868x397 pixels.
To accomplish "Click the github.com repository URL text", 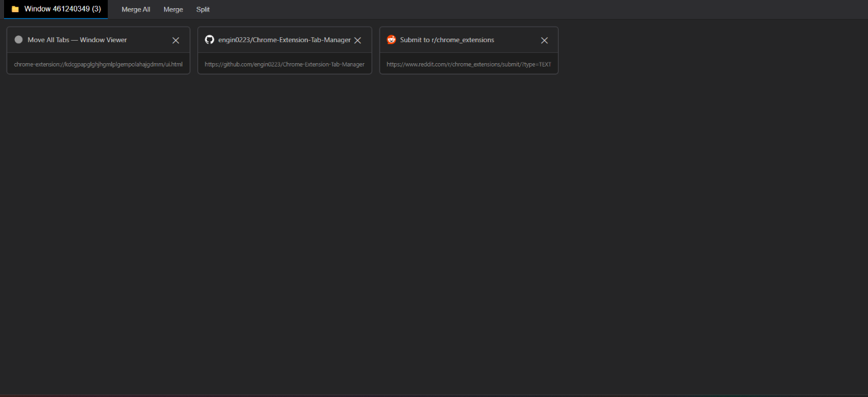I will (x=284, y=64).
